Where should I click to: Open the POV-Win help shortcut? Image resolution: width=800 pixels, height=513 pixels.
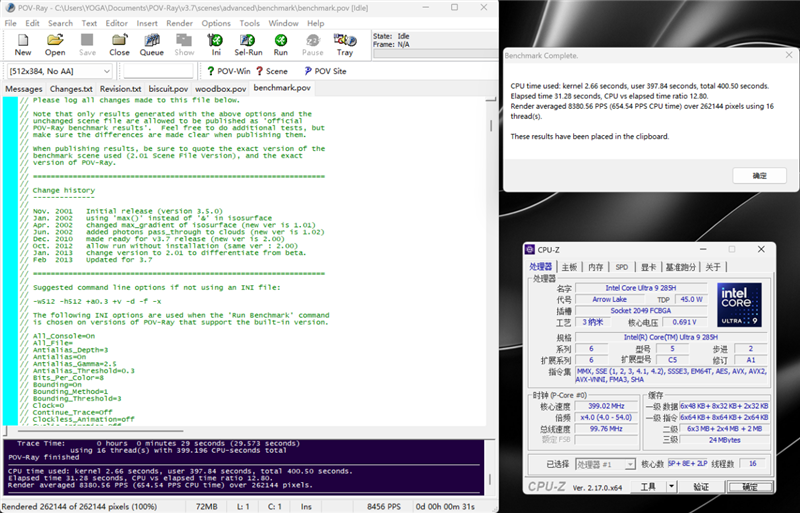click(228, 71)
